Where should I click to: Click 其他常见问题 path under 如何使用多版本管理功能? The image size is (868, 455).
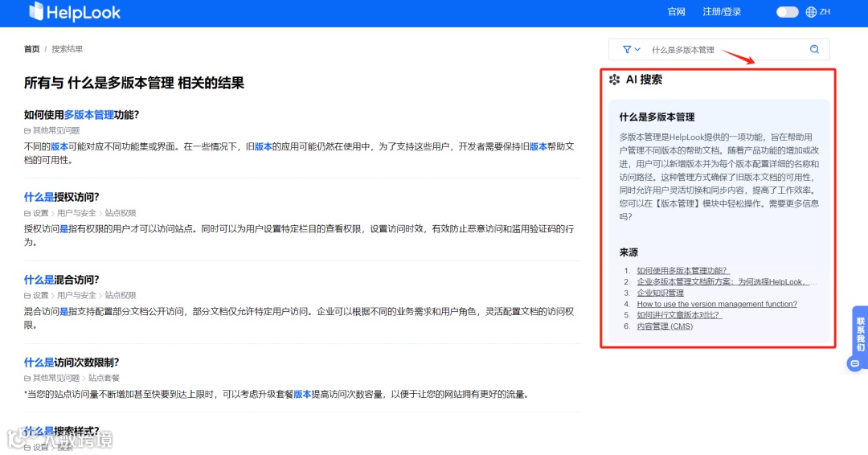point(56,131)
